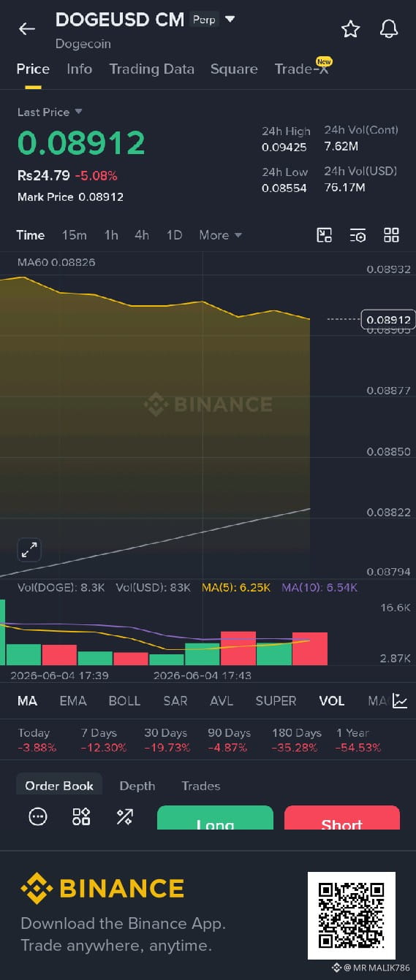416x980 pixels.
Task: Click the large 0.08912 last price
Action: pyautogui.click(x=81, y=142)
